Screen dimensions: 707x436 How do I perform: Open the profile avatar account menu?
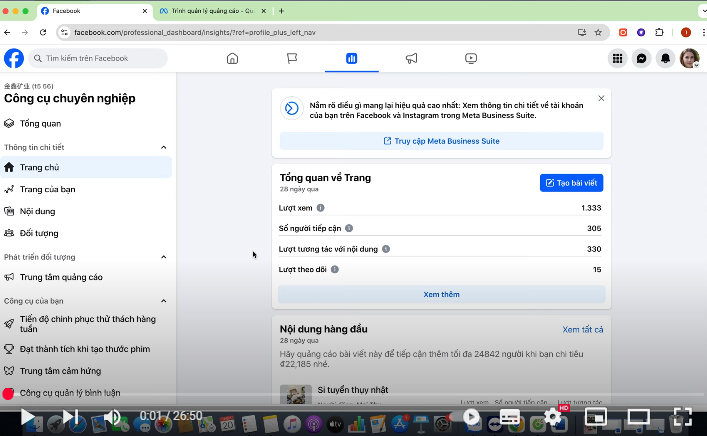click(x=689, y=59)
